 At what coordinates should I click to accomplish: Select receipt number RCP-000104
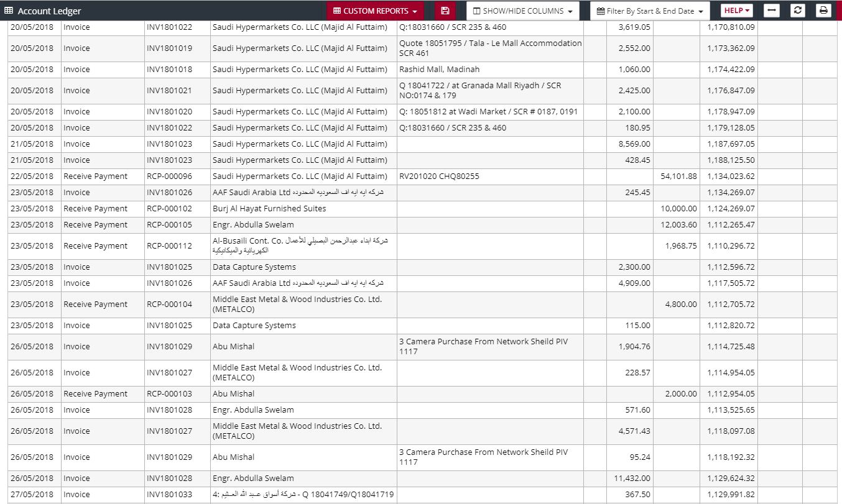point(170,305)
